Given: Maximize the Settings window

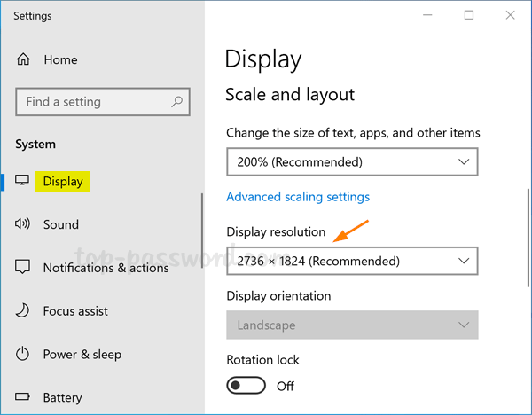Looking at the screenshot, I should pyautogui.click(x=469, y=15).
